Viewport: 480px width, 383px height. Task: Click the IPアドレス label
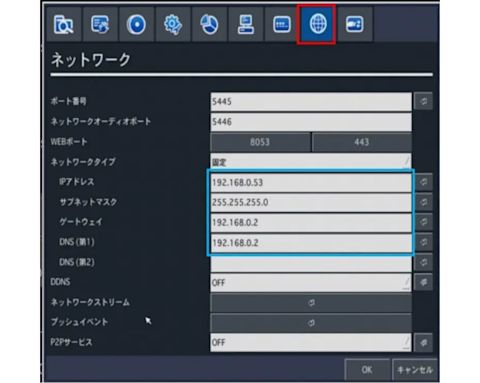[x=77, y=182]
